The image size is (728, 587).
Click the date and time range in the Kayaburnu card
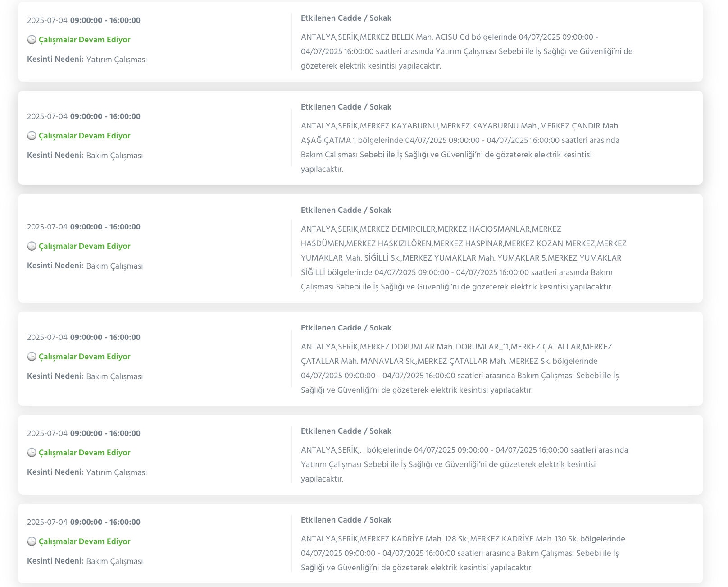click(84, 116)
